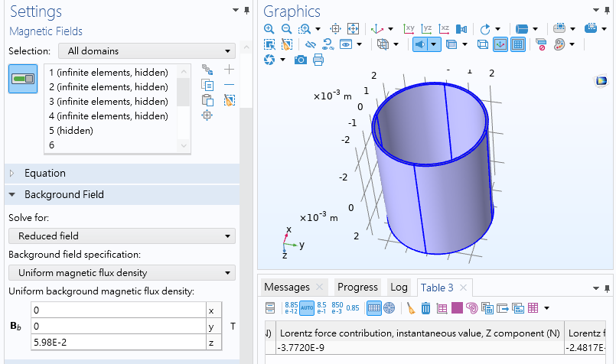Image resolution: width=616 pixels, height=364 pixels.
Task: Open the 'Uniform magnetic flux density' dropdown
Action: pyautogui.click(x=122, y=273)
